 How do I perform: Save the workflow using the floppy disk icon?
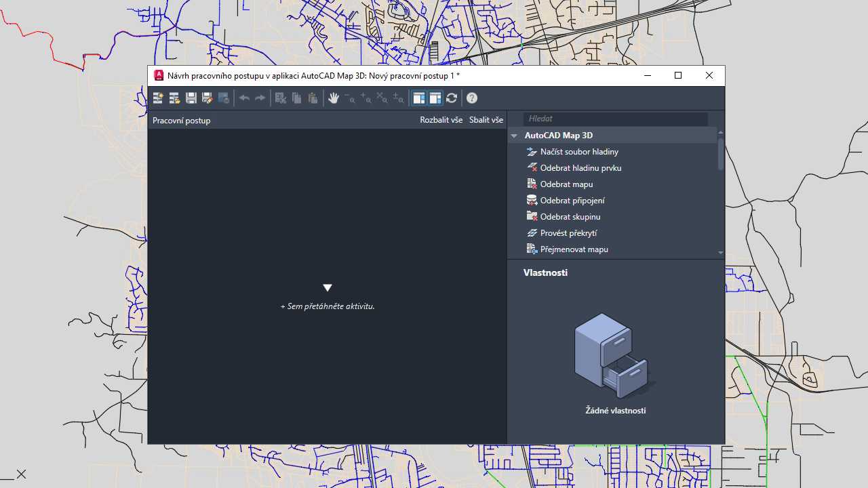click(191, 98)
